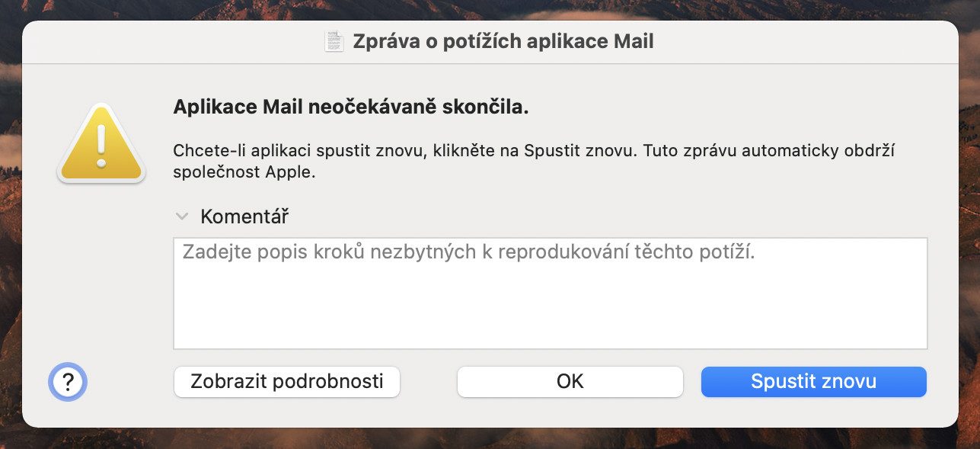Screen dimensions: 980x449
Task: Relaunch Mail using Spustit znovu
Action: [x=813, y=381]
